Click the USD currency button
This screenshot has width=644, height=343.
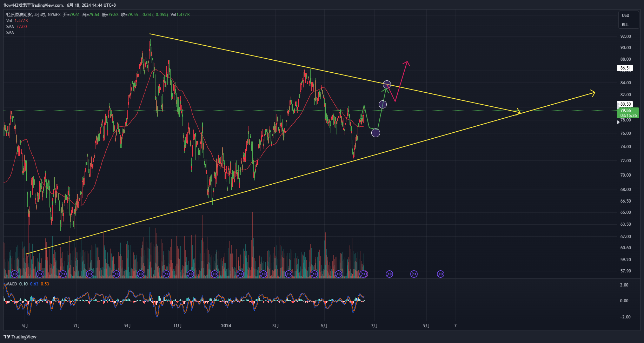point(625,15)
